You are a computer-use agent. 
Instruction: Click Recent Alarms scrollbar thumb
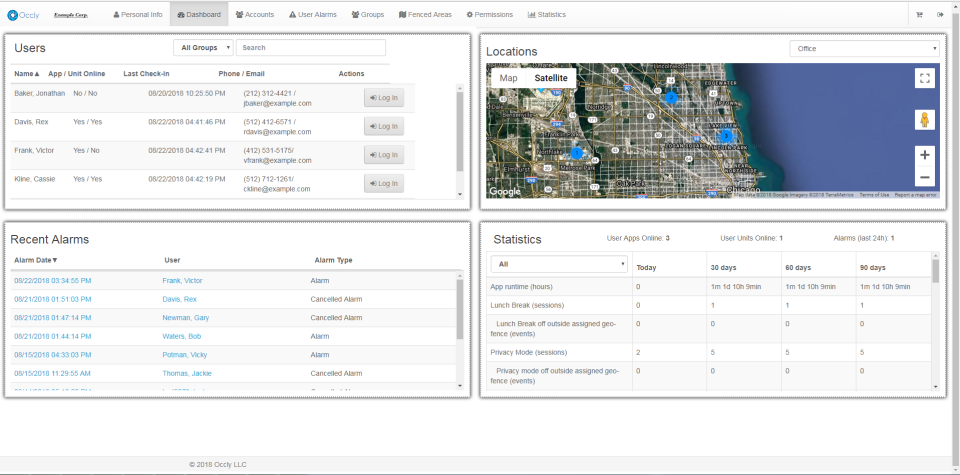coord(460,309)
